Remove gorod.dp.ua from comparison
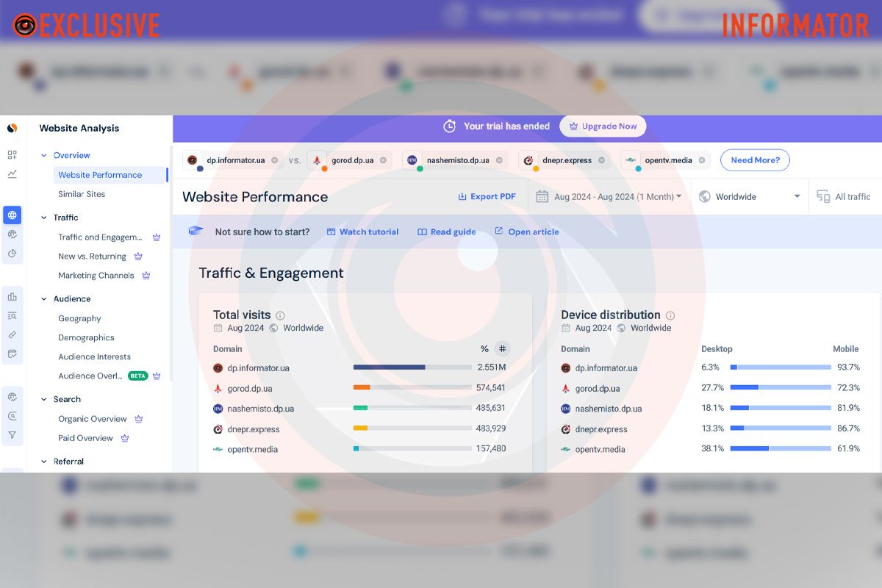Screen dimensions: 882x588 [x=383, y=160]
